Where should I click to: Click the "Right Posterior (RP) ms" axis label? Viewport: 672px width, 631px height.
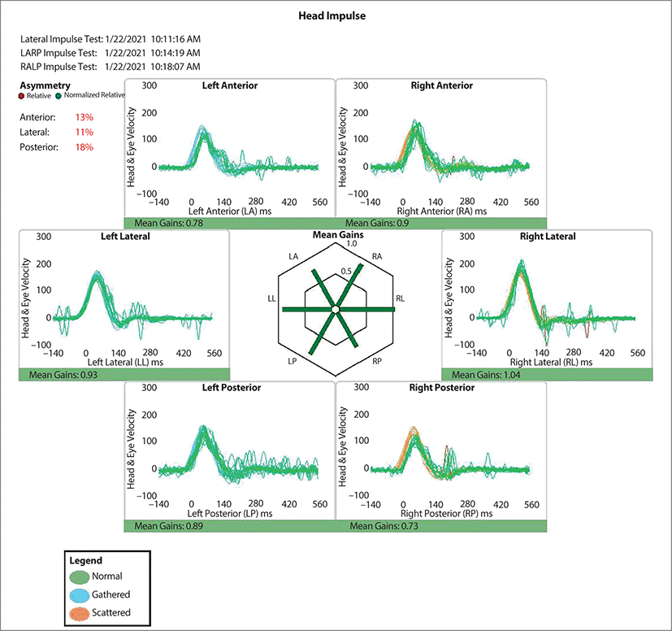tap(447, 513)
